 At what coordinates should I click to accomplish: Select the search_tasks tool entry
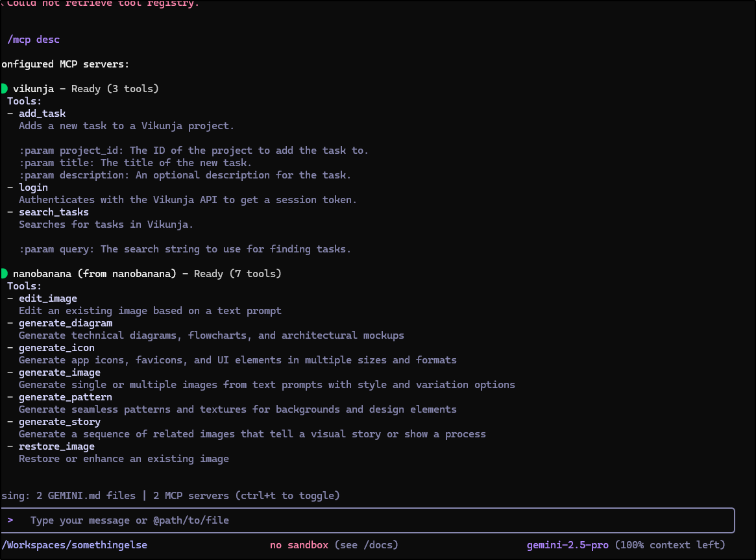tap(53, 212)
